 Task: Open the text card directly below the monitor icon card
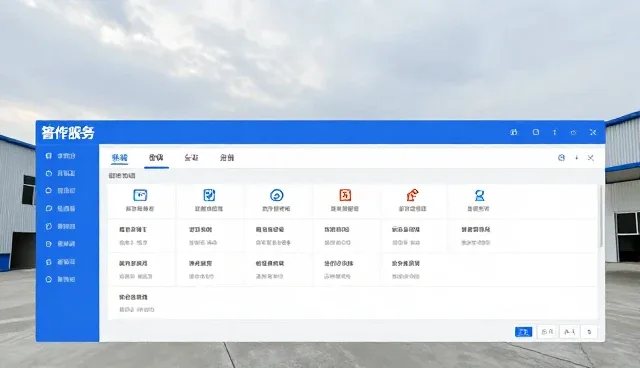click(x=141, y=236)
